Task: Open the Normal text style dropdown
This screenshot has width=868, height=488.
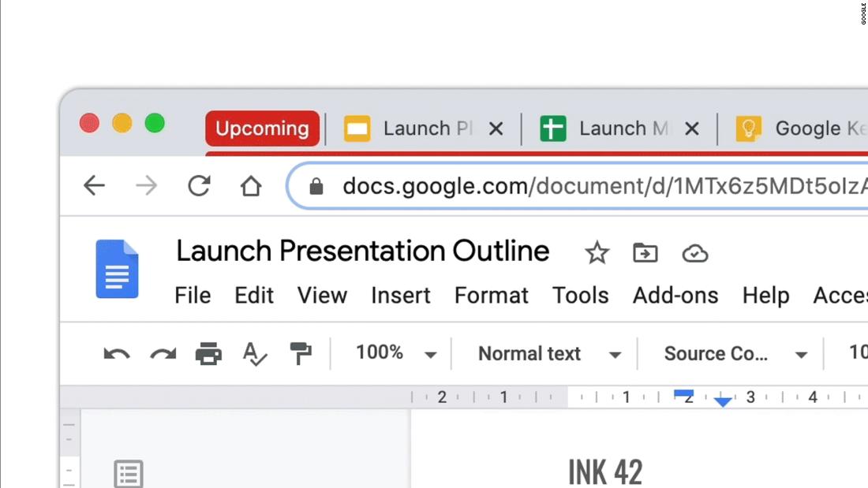Action: click(550, 353)
